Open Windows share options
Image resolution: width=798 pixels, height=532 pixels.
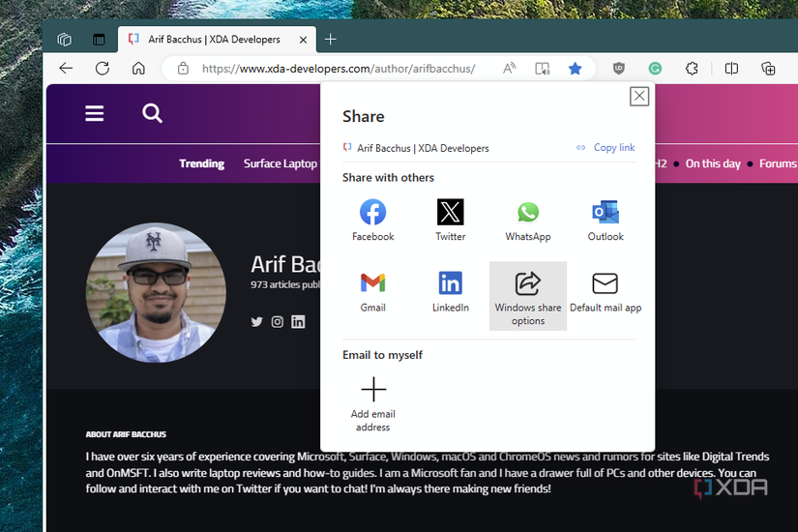(x=528, y=296)
